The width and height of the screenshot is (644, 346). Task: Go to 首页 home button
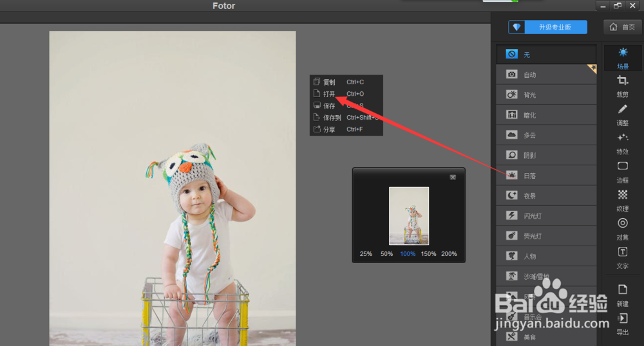(x=622, y=27)
